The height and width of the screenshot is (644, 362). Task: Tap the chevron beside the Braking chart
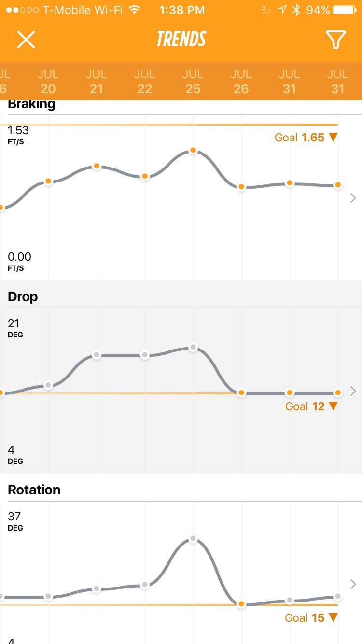[x=353, y=198]
